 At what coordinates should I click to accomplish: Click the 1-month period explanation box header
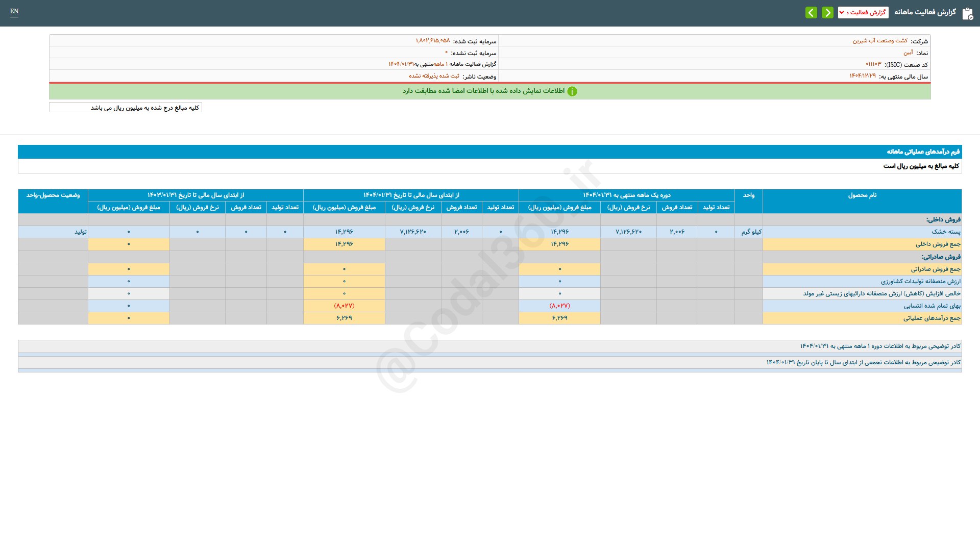(x=879, y=346)
